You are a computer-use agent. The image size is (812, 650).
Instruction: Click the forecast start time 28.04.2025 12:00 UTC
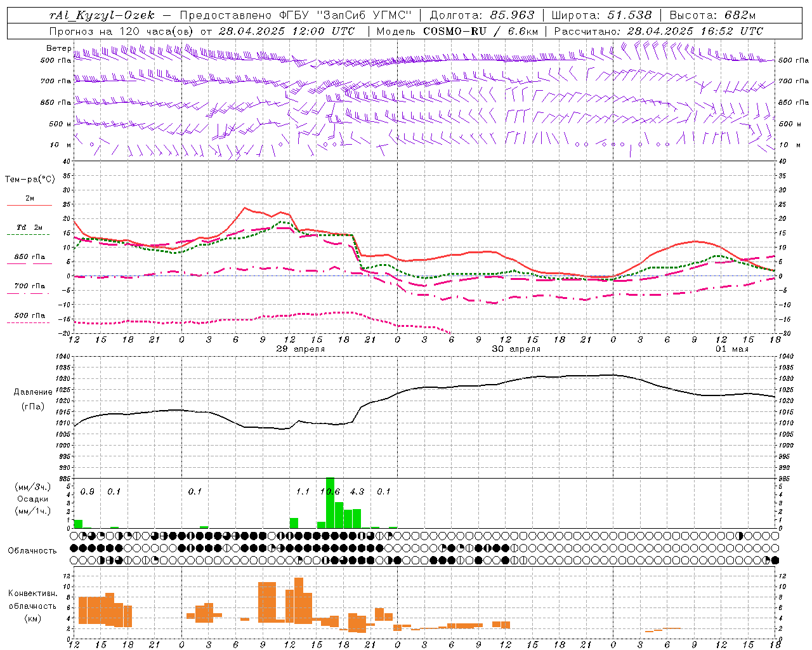pyautogui.click(x=287, y=31)
